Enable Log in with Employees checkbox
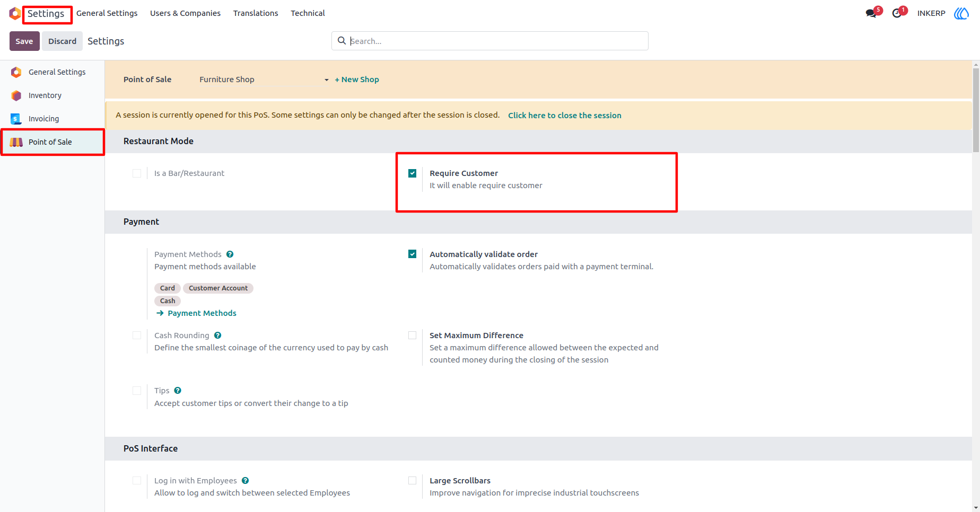The image size is (980, 512). coord(137,481)
